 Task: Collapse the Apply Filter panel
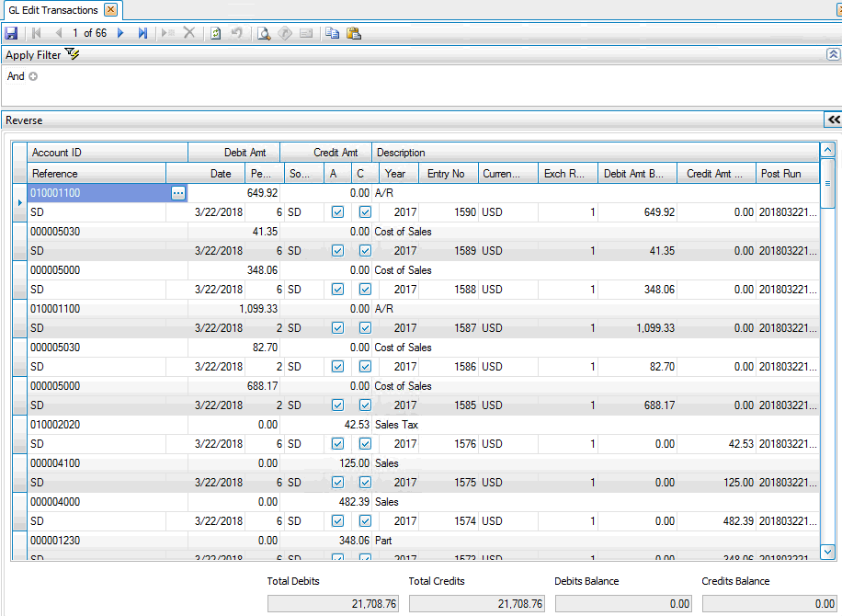833,54
